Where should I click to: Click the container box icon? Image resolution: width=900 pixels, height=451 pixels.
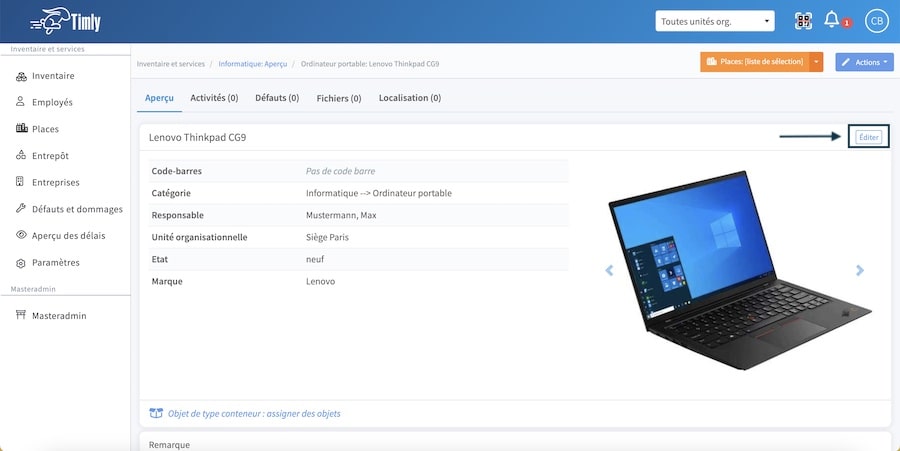click(x=156, y=413)
